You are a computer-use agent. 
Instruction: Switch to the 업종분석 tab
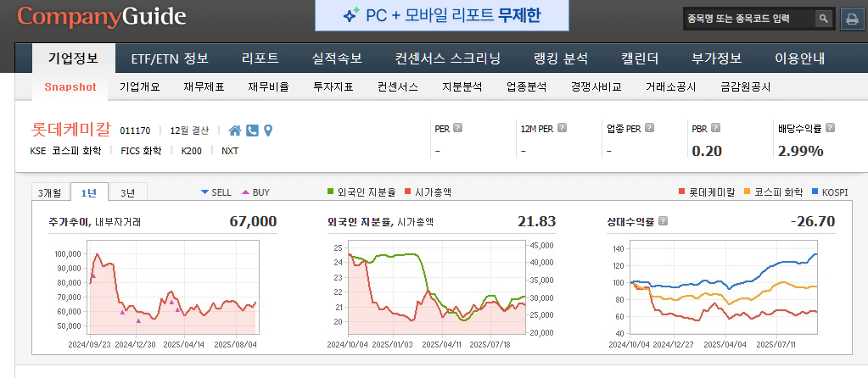click(x=526, y=87)
